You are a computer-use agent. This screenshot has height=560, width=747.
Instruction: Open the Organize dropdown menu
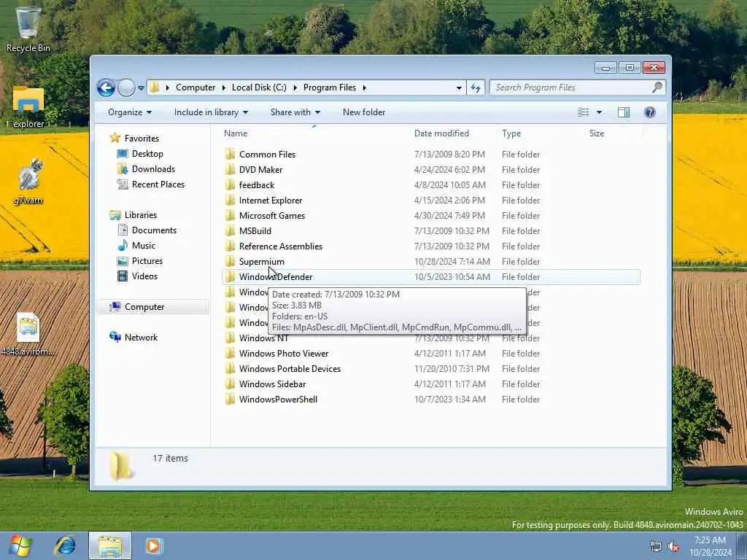[x=130, y=112]
